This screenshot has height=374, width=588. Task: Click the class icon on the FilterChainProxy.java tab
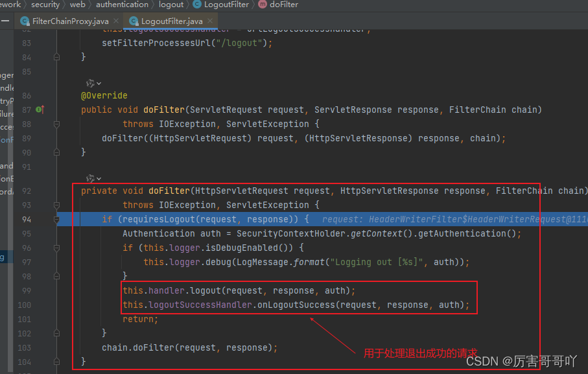(24, 20)
